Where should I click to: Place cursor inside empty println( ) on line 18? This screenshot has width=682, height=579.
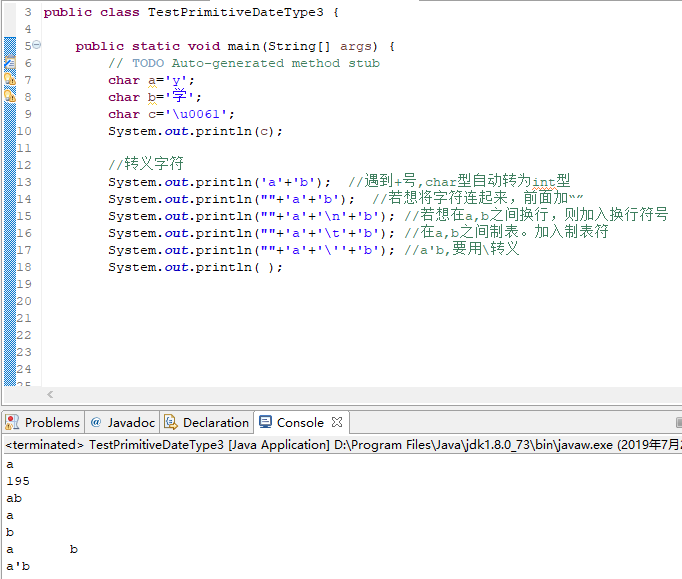(264, 268)
